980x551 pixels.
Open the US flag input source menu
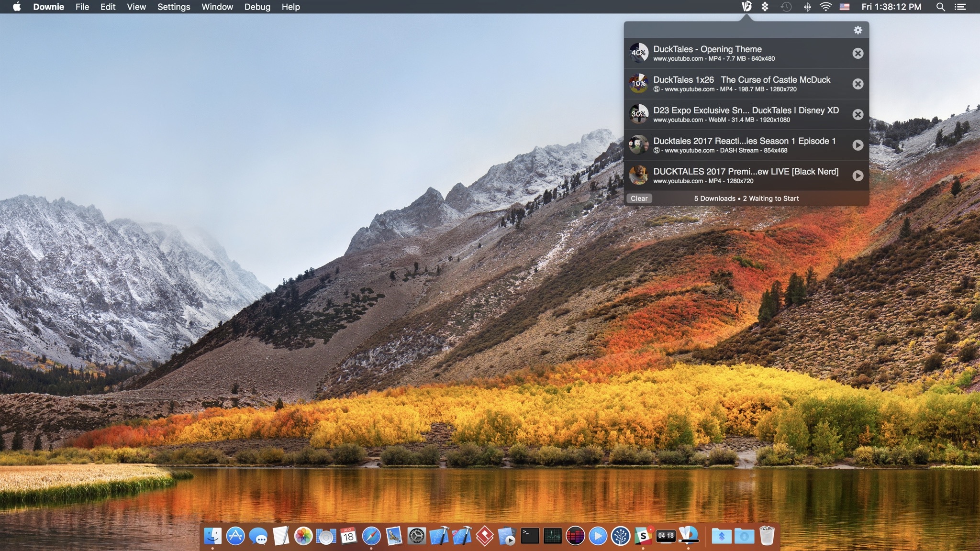coord(845,7)
